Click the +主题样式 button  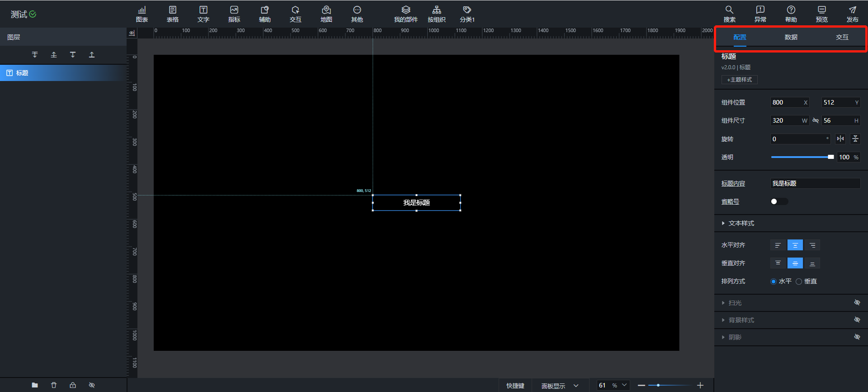point(739,80)
